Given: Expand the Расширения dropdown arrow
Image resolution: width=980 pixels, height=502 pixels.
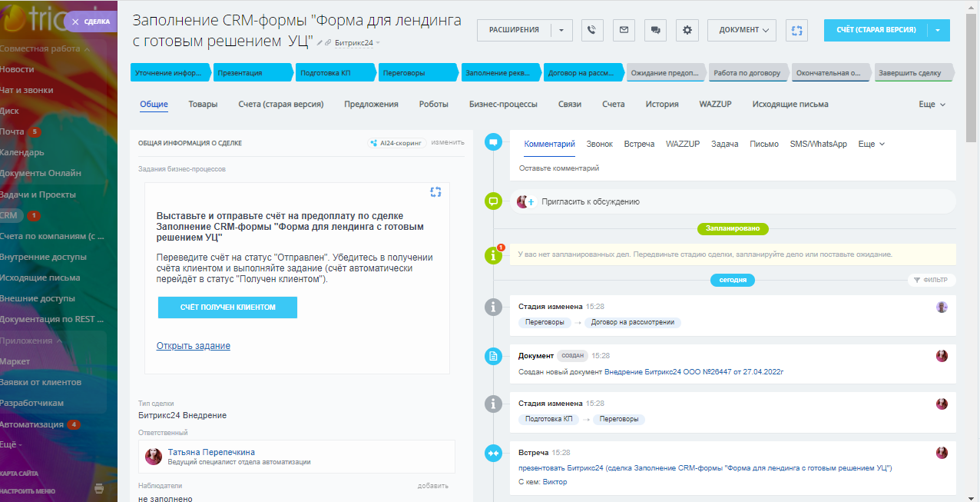Looking at the screenshot, I should 561,30.
